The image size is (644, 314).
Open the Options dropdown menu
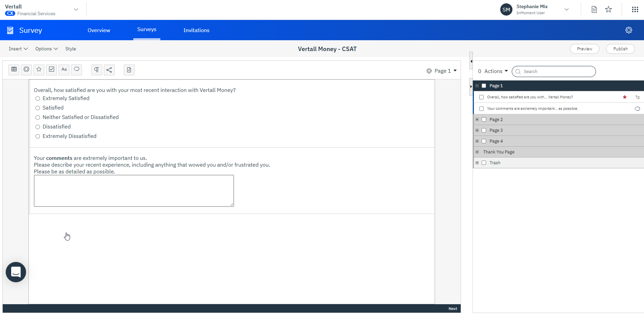coord(47,49)
